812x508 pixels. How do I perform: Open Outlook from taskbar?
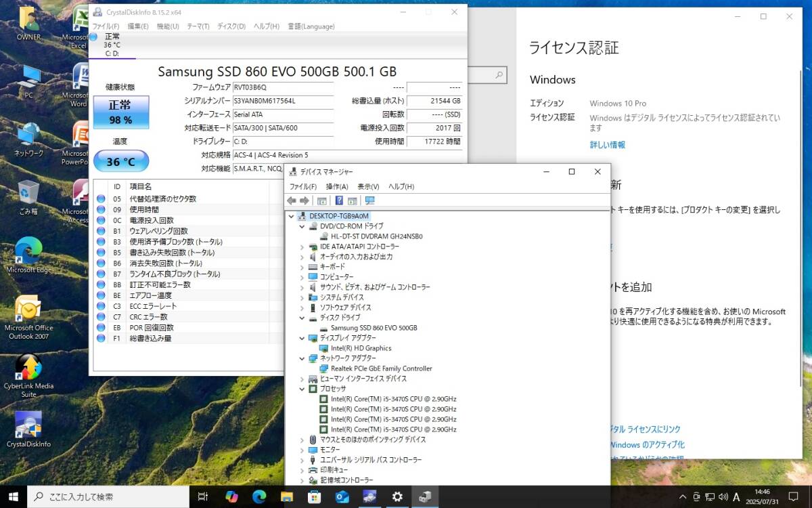(342, 496)
